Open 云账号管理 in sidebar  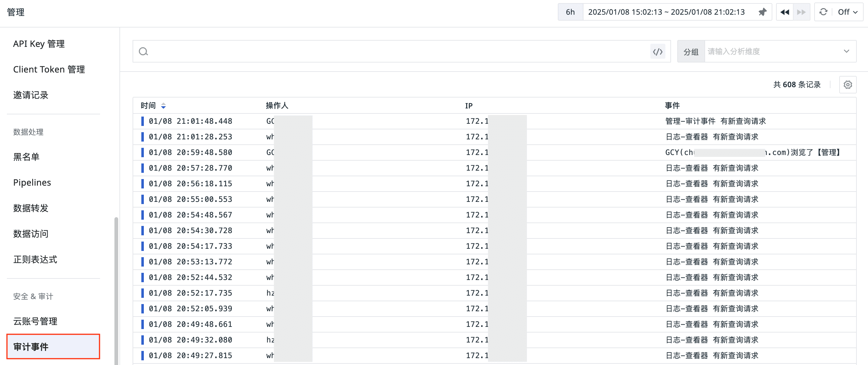(35, 321)
